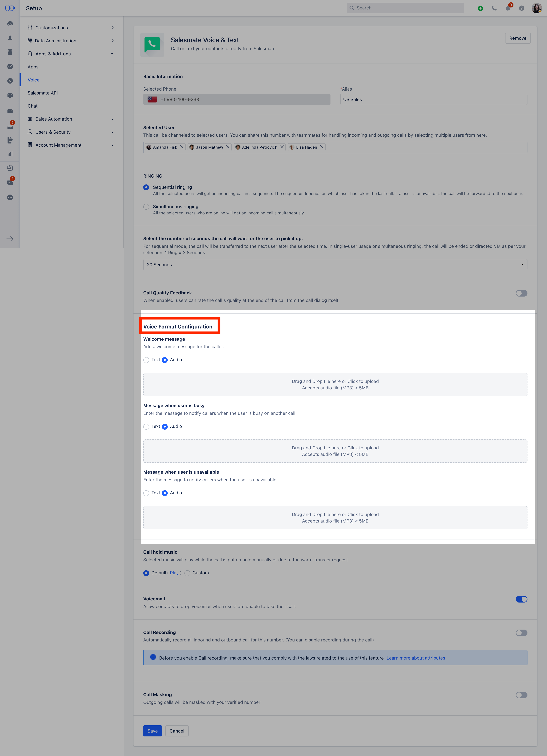
Task: Select Custom call hold music
Action: coord(188,573)
